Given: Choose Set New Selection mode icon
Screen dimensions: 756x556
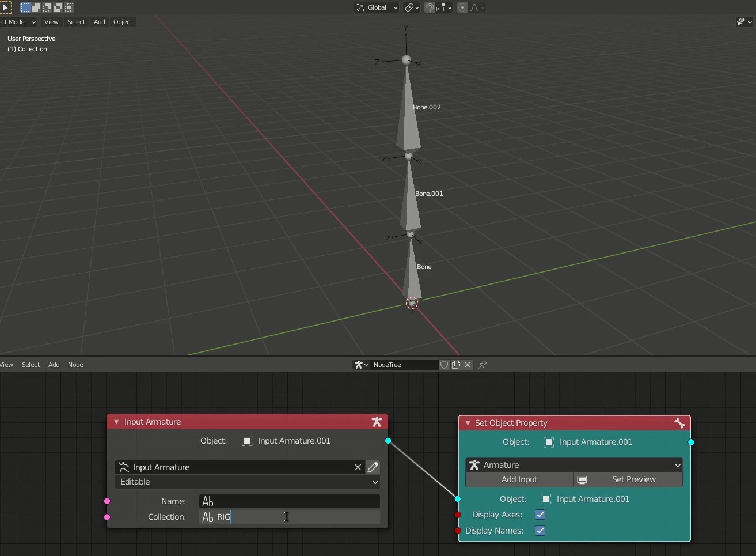Looking at the screenshot, I should click(x=25, y=7).
